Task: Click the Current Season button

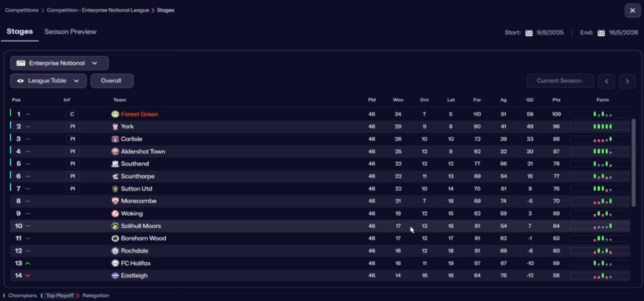Action: (x=559, y=81)
